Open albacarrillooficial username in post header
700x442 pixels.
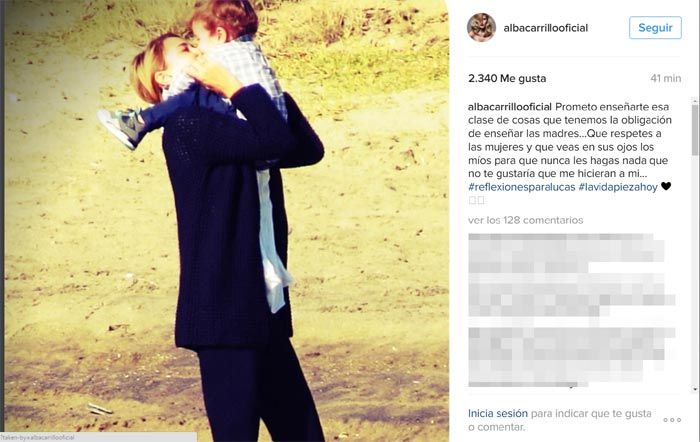[x=546, y=28]
